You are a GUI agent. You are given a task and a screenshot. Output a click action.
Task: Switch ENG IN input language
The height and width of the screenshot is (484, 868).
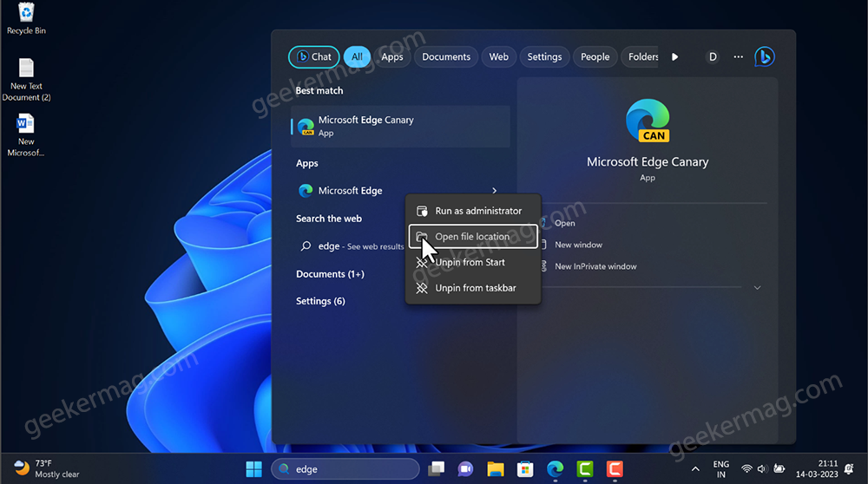click(720, 469)
